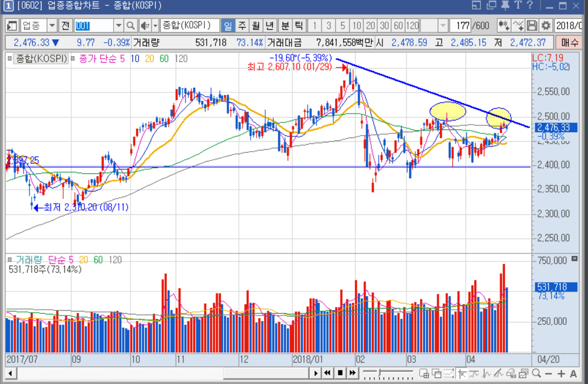Click the pin window icon in title bar
Screen dimensions: 588x384
tap(504, 5)
